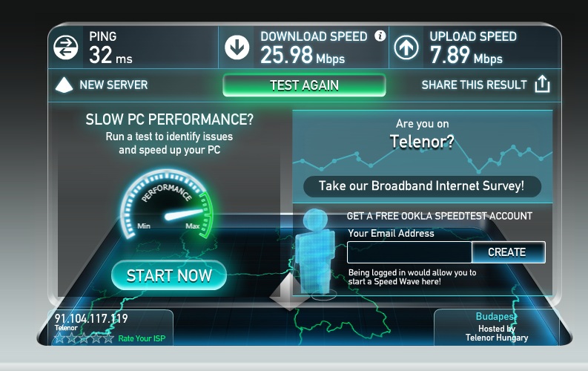Click the ping double-arrow icon
Viewport: 588px width, 371px height.
pos(66,47)
